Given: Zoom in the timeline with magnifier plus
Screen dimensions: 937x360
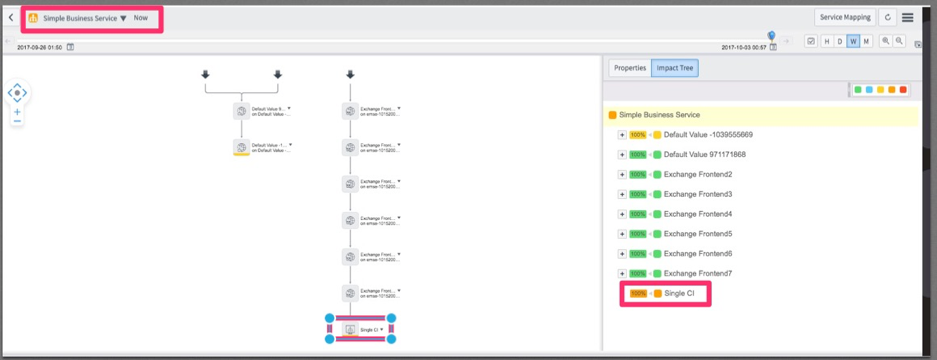Looking at the screenshot, I should pyautogui.click(x=885, y=41).
